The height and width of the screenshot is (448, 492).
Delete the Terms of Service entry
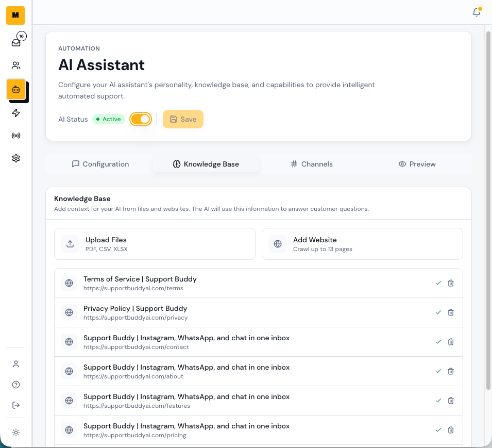tap(451, 283)
